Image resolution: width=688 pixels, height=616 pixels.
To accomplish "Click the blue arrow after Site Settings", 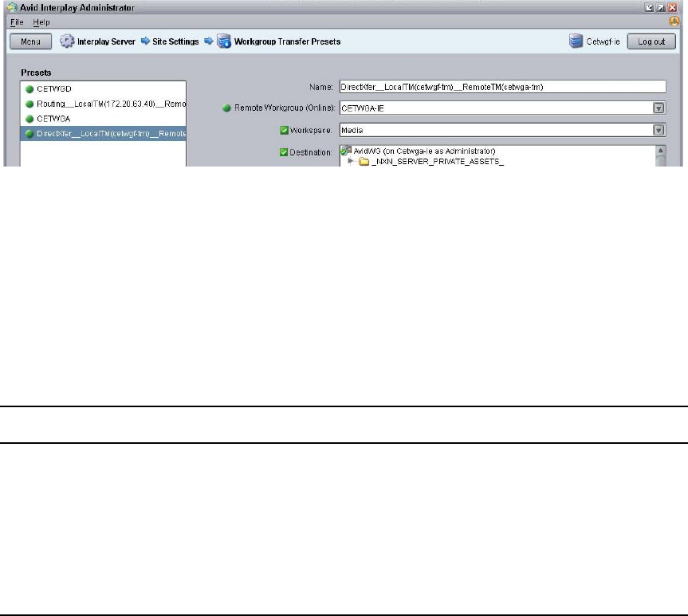I will (x=208, y=41).
